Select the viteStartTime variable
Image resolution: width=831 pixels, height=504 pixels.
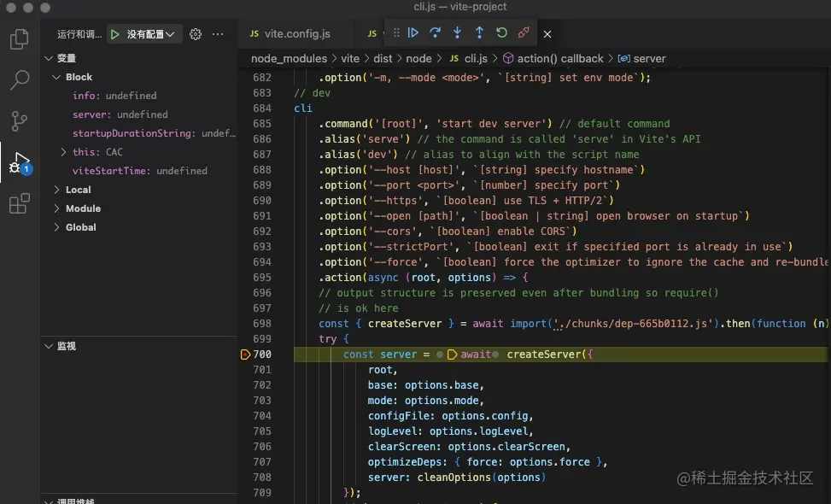140,171
